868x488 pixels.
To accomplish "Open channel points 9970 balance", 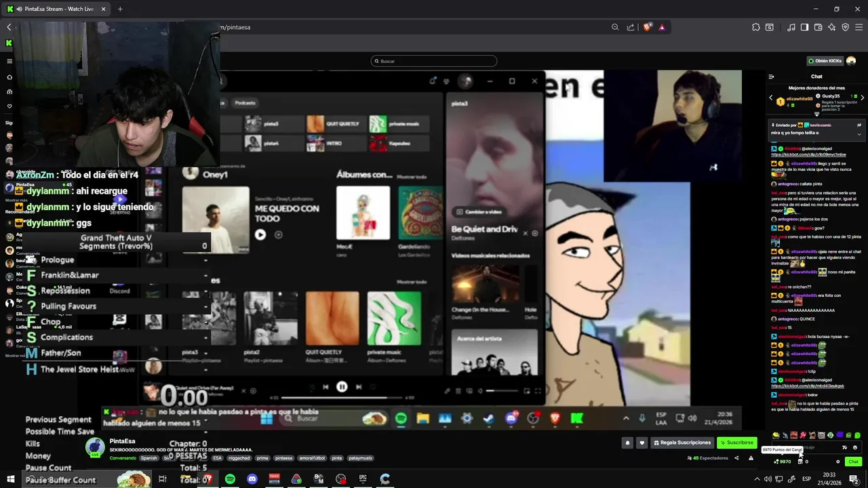I will [x=783, y=462].
